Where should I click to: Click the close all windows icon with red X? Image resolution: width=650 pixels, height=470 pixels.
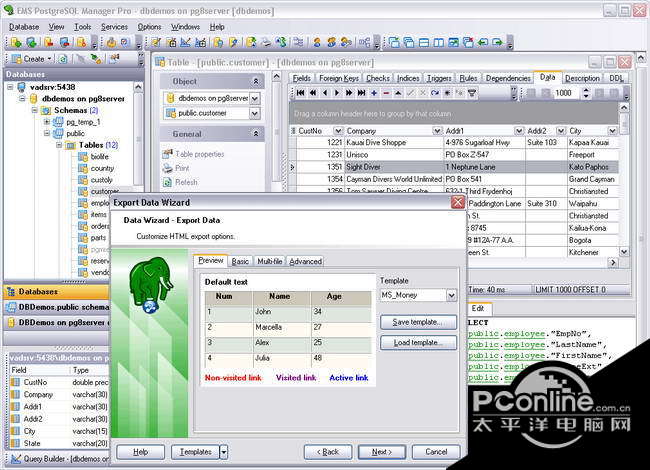click(468, 42)
